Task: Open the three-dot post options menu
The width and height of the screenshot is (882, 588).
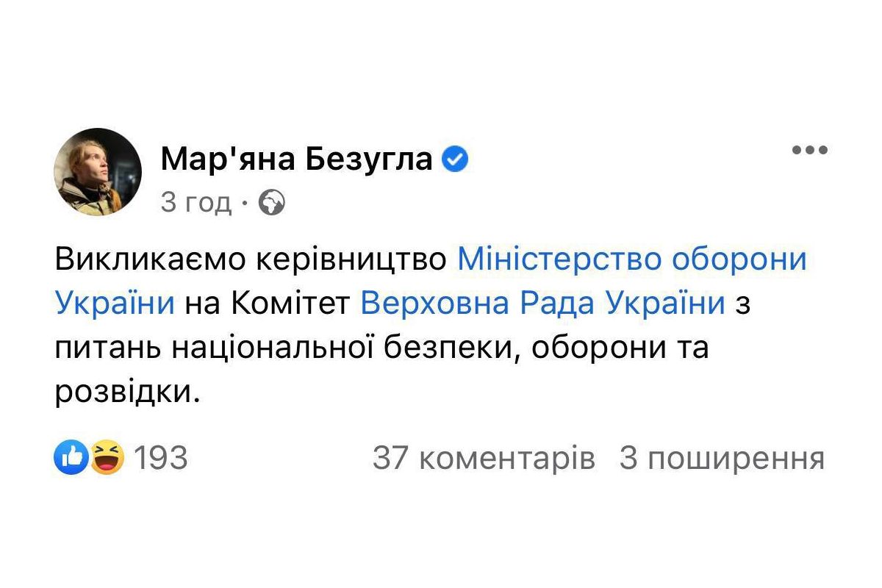Action: pos(809,151)
